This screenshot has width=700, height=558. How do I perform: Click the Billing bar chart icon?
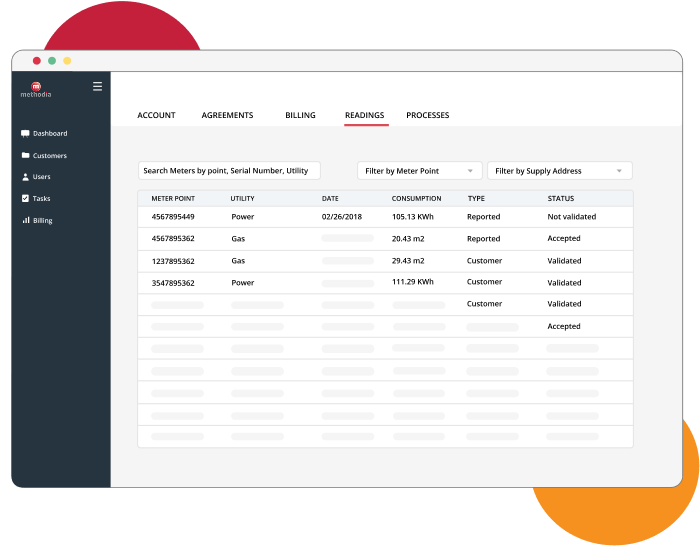(25, 220)
